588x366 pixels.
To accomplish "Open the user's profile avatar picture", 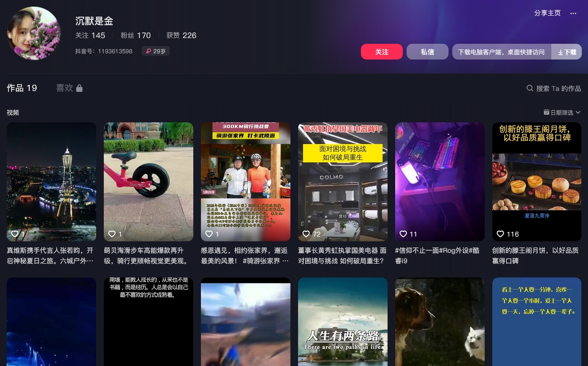I will [34, 33].
